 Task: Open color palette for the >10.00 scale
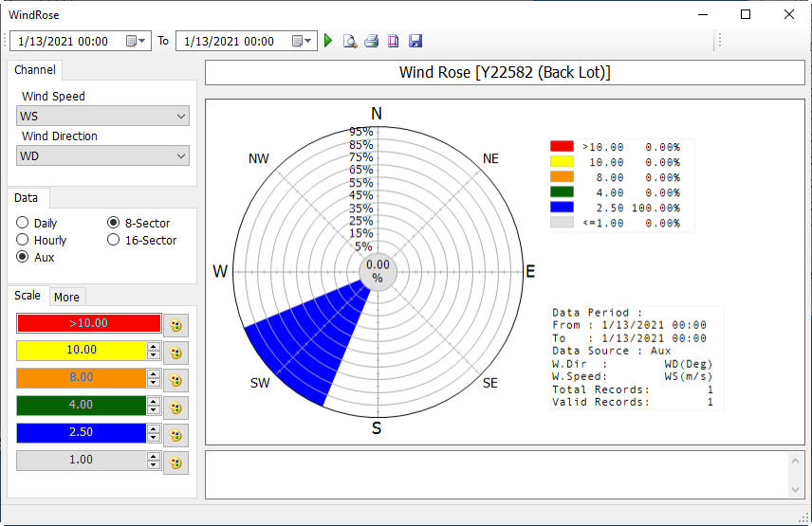(175, 325)
